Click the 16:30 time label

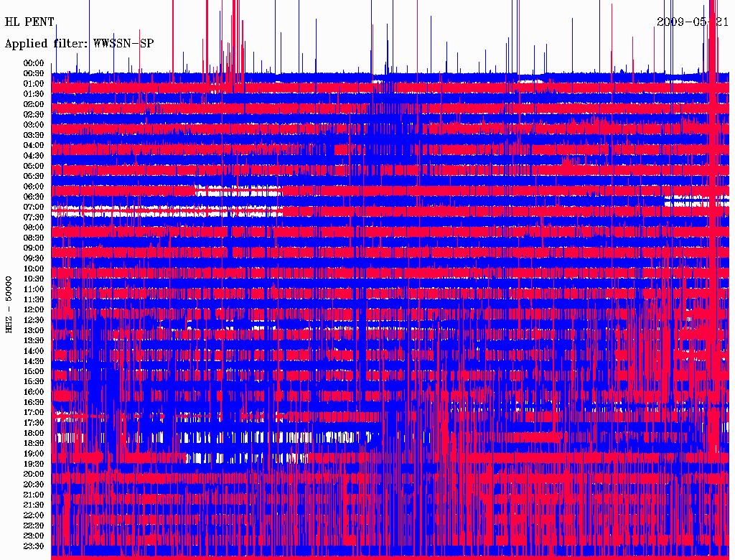coord(34,403)
